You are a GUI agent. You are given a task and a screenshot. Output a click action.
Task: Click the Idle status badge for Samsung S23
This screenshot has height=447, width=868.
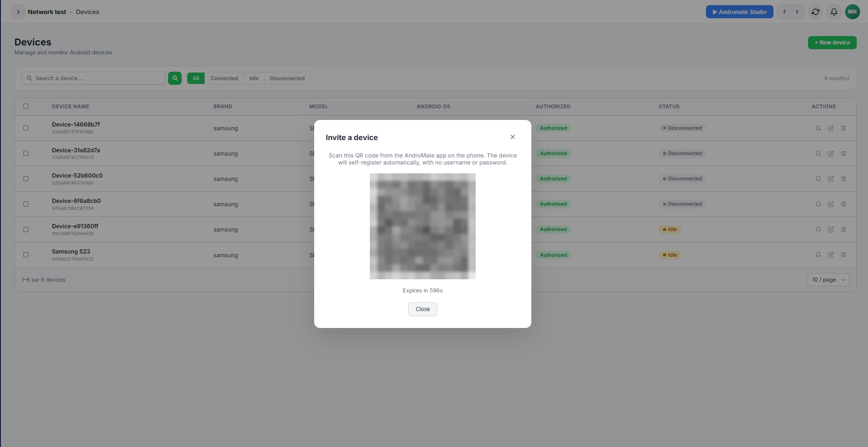click(x=670, y=255)
